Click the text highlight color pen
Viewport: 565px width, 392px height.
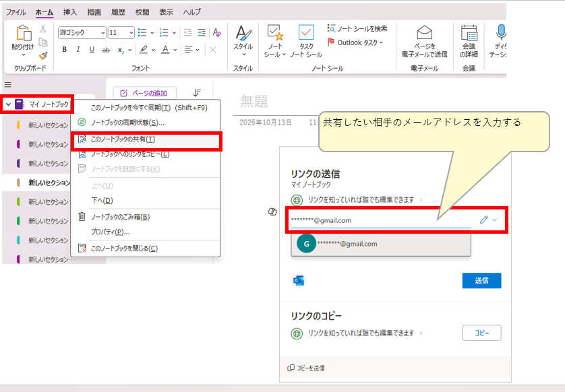point(144,50)
